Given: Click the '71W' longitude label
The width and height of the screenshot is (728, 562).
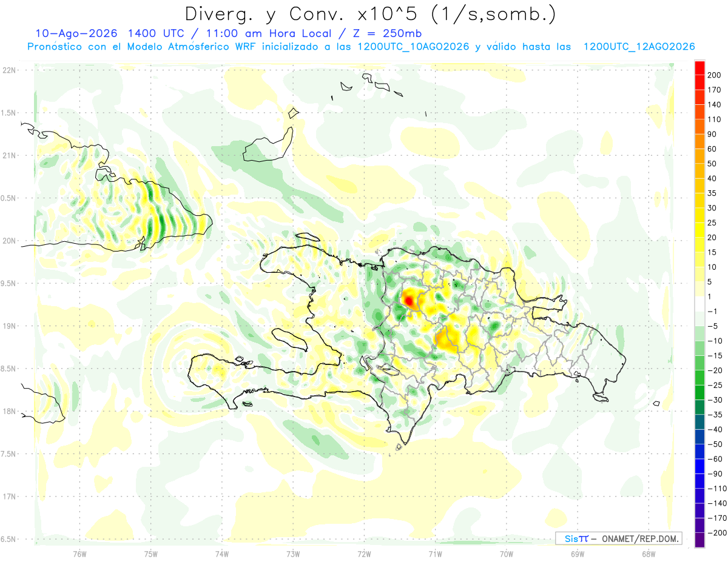Looking at the screenshot, I should click(x=435, y=554).
